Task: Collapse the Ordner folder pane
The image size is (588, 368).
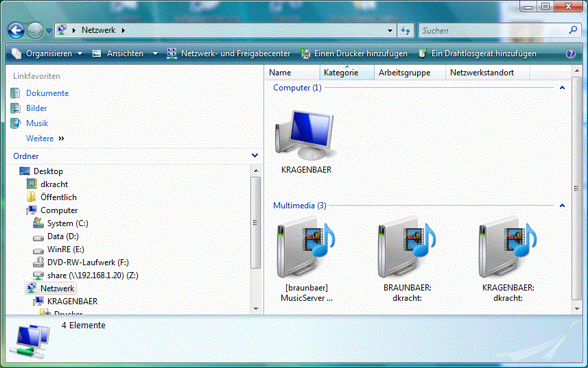Action: [x=255, y=156]
